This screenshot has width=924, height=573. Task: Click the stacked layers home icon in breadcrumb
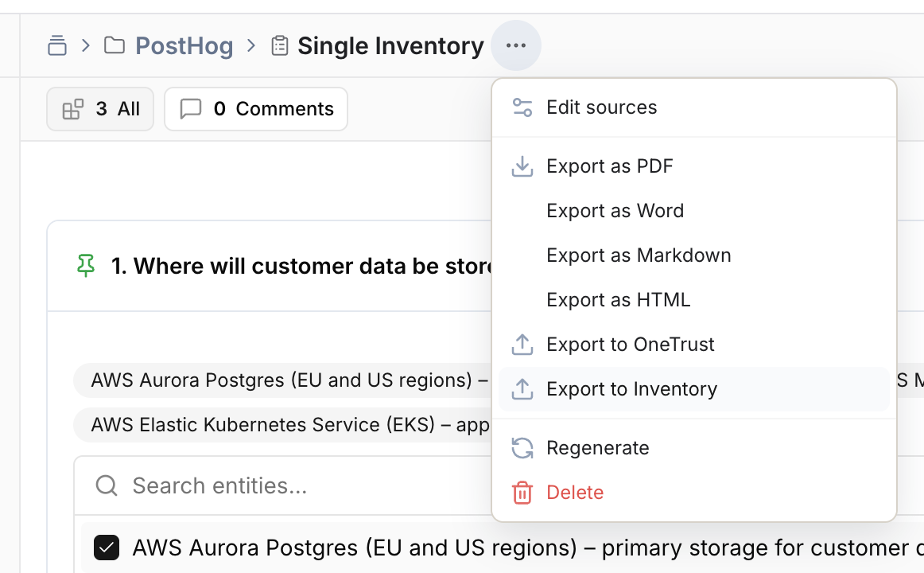pos(57,45)
